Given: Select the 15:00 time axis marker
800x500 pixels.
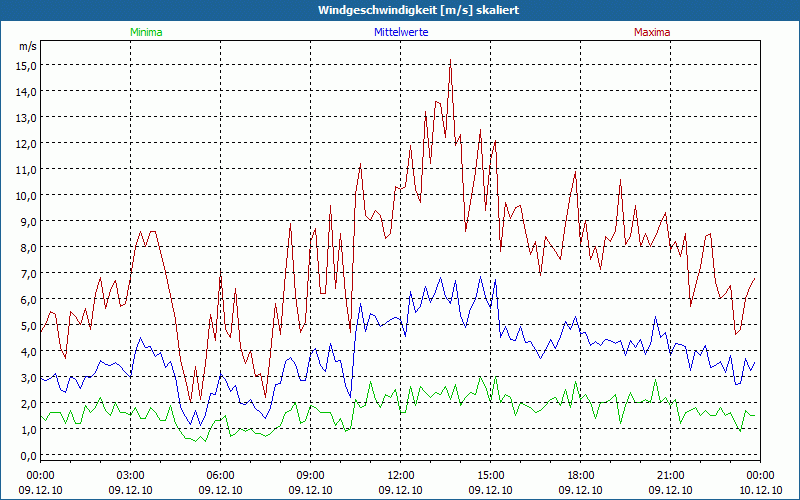Looking at the screenshot, I should 491,475.
